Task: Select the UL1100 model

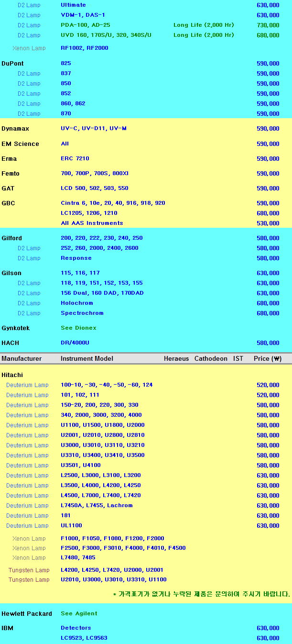Action: 71,525
